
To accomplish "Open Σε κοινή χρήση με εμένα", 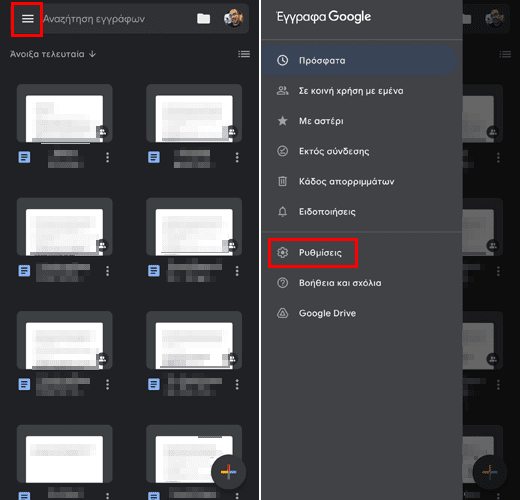I will (362, 91).
